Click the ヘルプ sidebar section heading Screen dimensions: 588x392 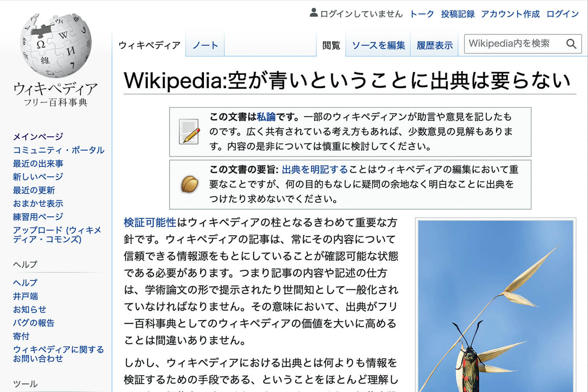pos(25,265)
